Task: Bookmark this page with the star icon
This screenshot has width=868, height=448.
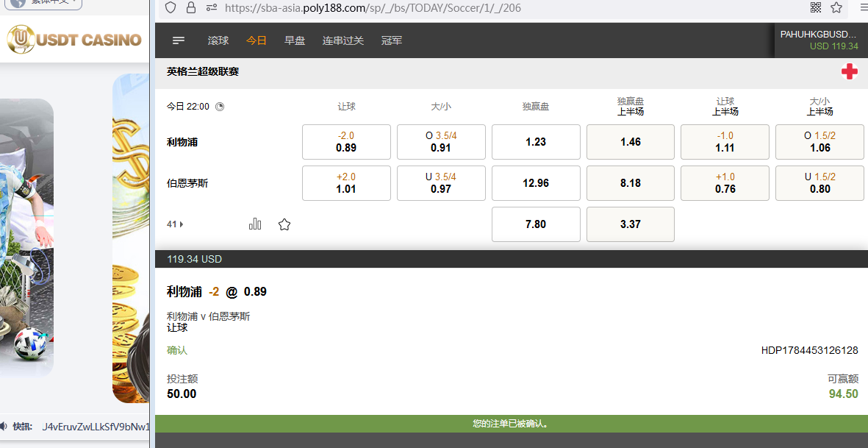Action: [x=836, y=7]
